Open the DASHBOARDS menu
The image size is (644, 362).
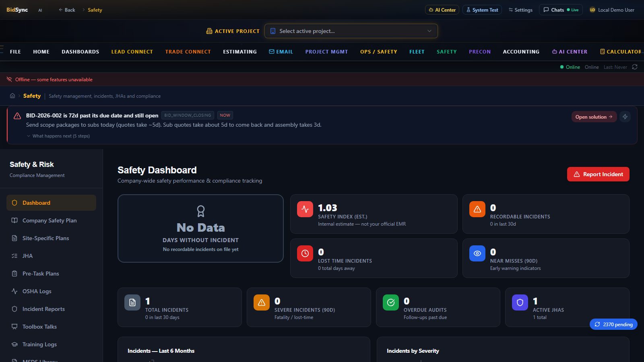[x=80, y=51]
